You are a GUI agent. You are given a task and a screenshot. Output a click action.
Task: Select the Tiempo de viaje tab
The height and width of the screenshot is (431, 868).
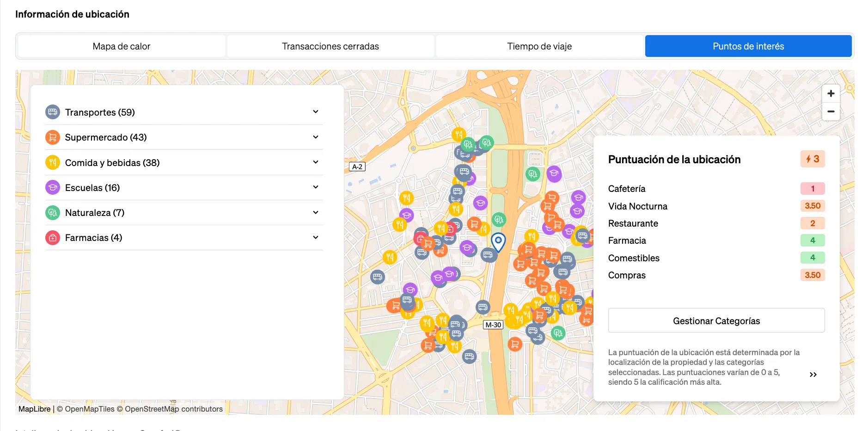(539, 46)
